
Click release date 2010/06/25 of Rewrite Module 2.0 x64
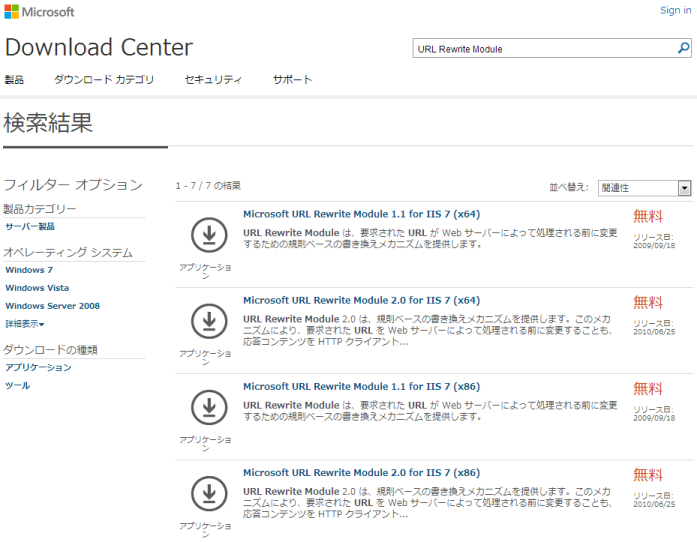coord(654,332)
